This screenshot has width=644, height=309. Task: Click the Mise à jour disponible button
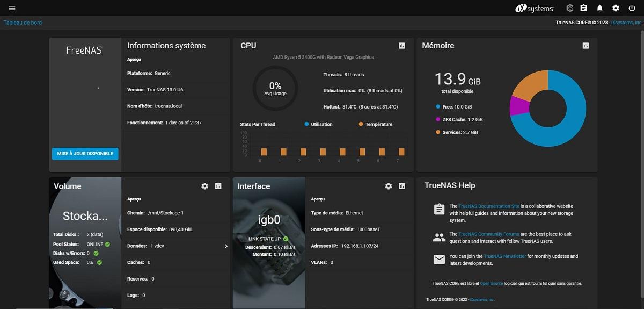85,154
